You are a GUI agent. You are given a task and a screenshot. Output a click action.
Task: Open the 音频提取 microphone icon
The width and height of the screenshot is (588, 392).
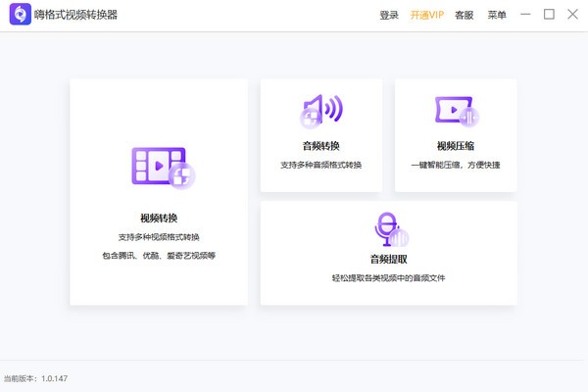(389, 230)
